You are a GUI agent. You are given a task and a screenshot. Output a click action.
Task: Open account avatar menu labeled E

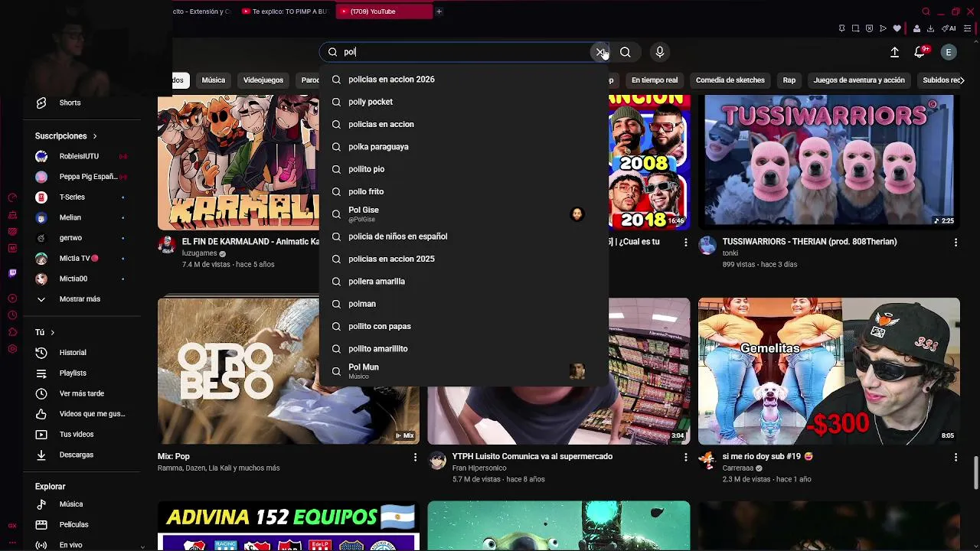click(949, 52)
